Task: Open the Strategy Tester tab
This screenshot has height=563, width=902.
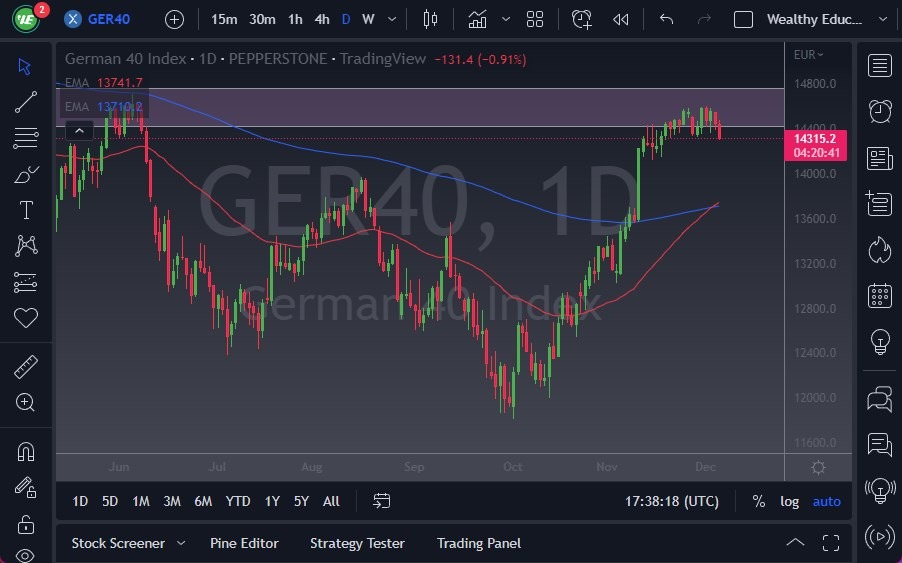Action: pos(357,543)
